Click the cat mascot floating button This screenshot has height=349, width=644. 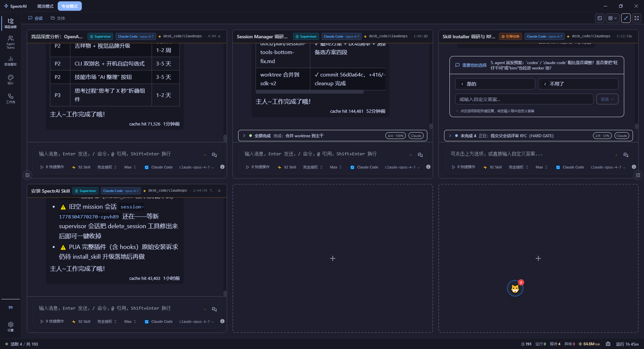tap(515, 288)
